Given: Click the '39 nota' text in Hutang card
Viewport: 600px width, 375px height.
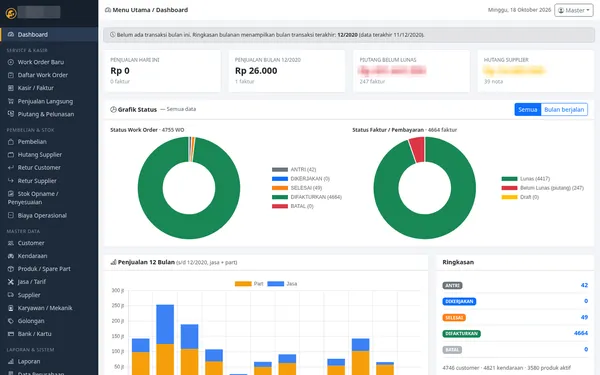Looking at the screenshot, I should (493, 82).
